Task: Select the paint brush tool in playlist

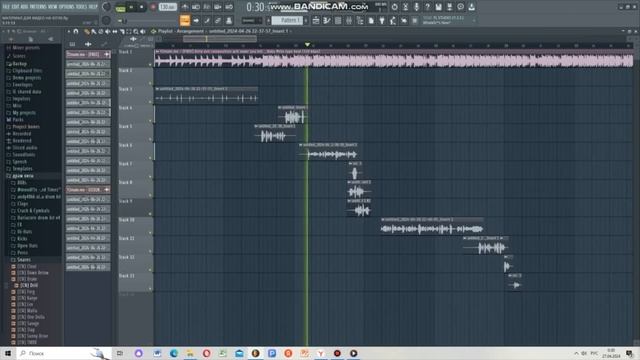Action: click(93, 31)
